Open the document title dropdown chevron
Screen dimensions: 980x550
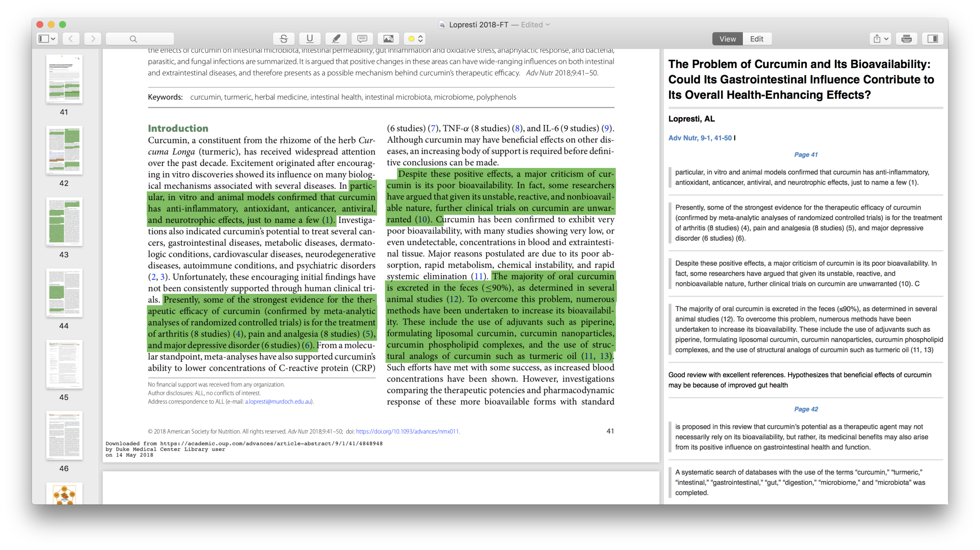point(548,25)
